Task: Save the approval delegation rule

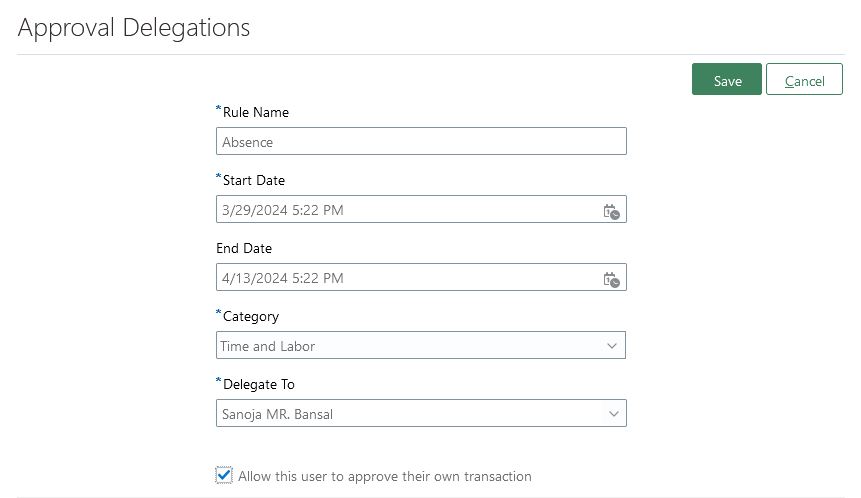Action: pos(726,79)
